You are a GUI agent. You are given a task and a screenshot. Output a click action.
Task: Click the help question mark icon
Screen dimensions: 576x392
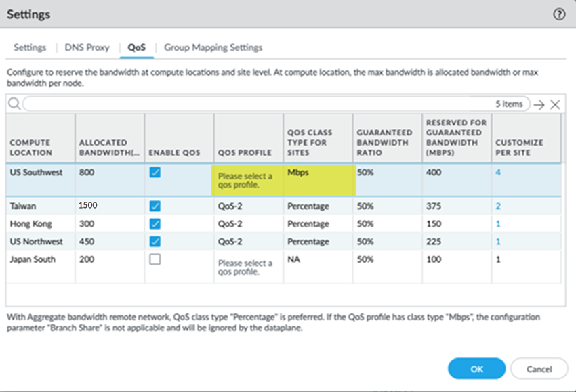pos(559,14)
